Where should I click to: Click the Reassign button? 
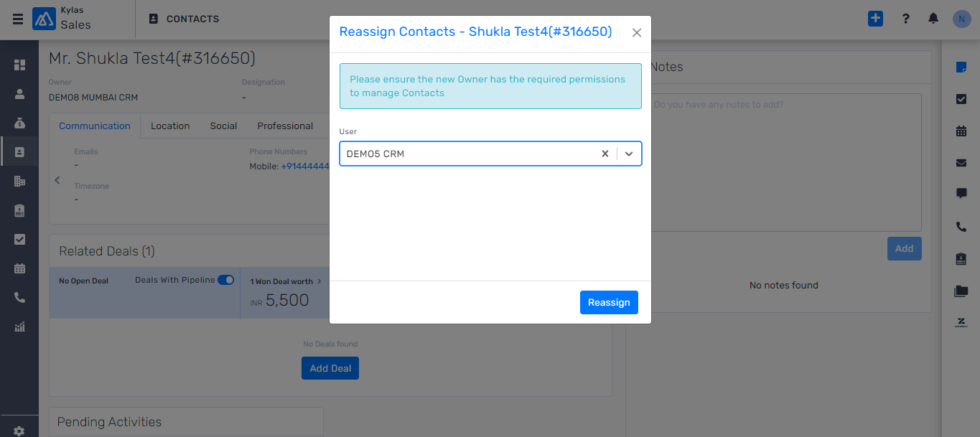pyautogui.click(x=609, y=302)
